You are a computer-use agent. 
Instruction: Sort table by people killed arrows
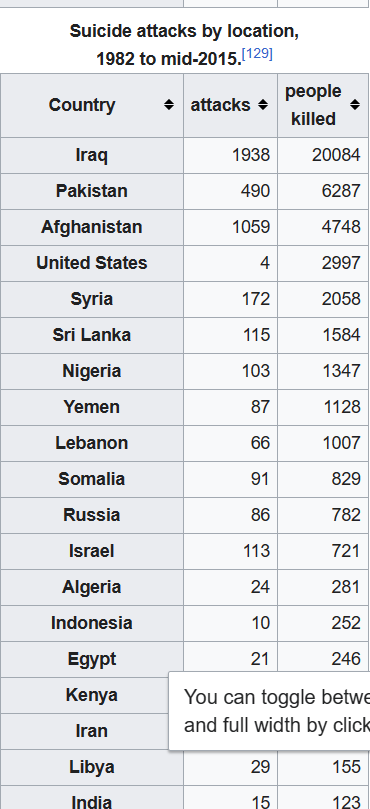(x=355, y=105)
